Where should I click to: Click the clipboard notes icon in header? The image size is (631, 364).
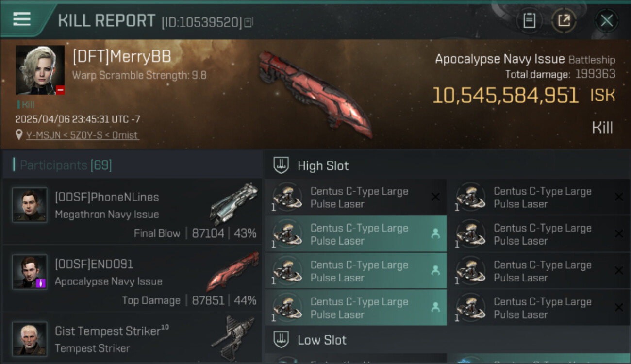529,20
